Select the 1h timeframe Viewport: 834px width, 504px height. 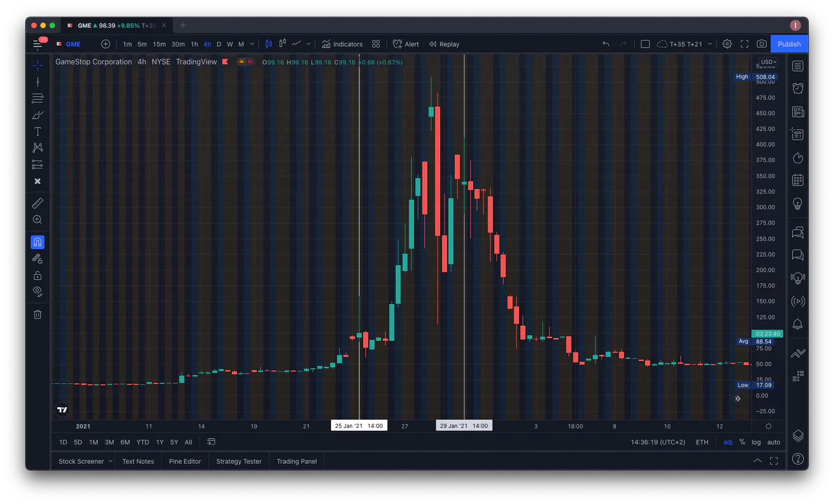click(194, 44)
